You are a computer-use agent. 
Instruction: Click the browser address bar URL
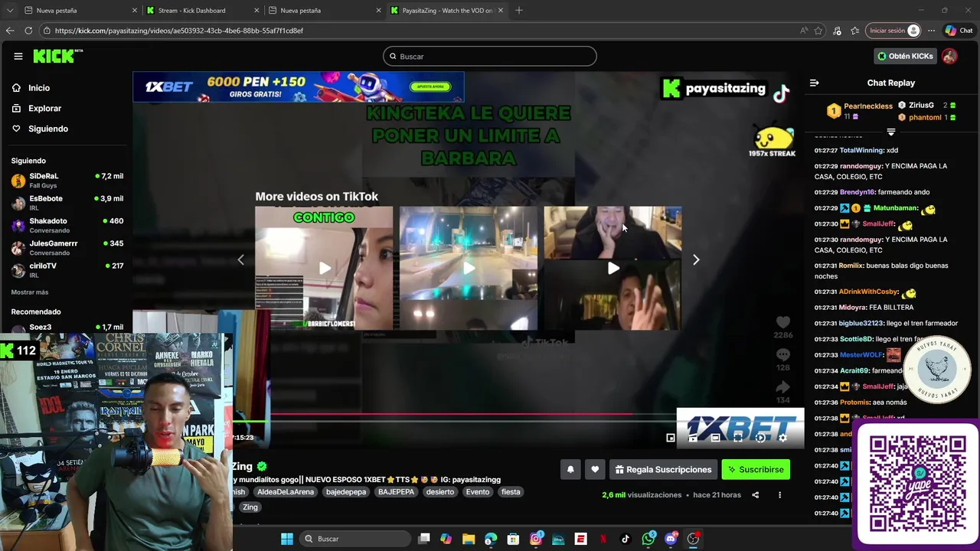[x=179, y=31]
